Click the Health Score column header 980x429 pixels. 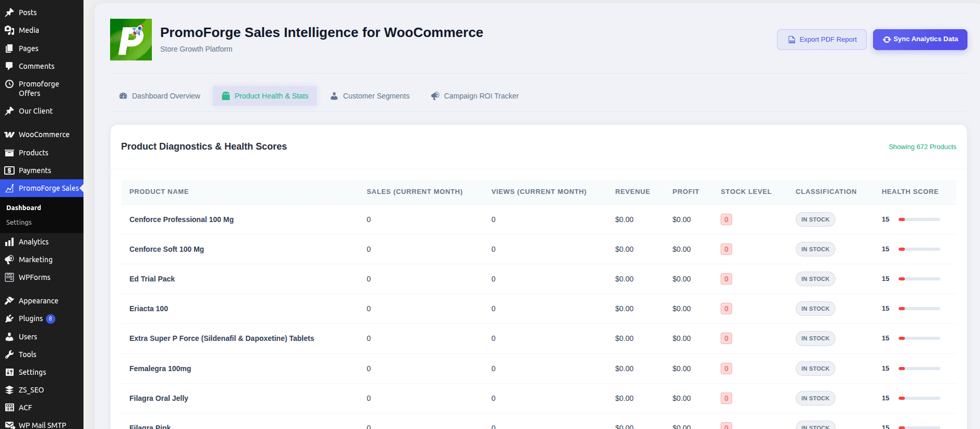pos(910,192)
